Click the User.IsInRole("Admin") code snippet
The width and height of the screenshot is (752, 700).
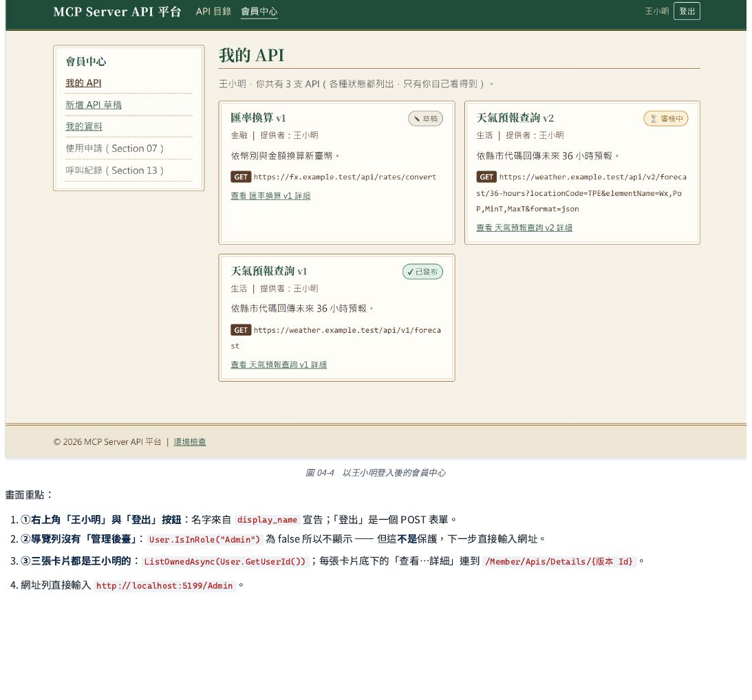(x=204, y=540)
